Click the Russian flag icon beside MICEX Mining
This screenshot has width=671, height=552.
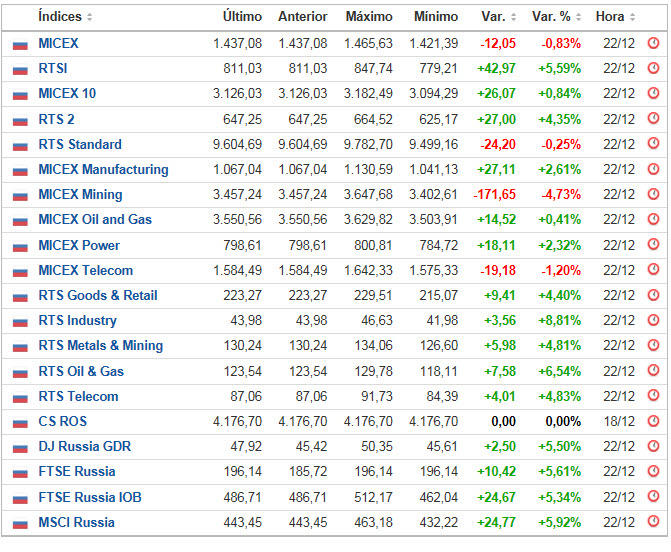[x=19, y=195]
